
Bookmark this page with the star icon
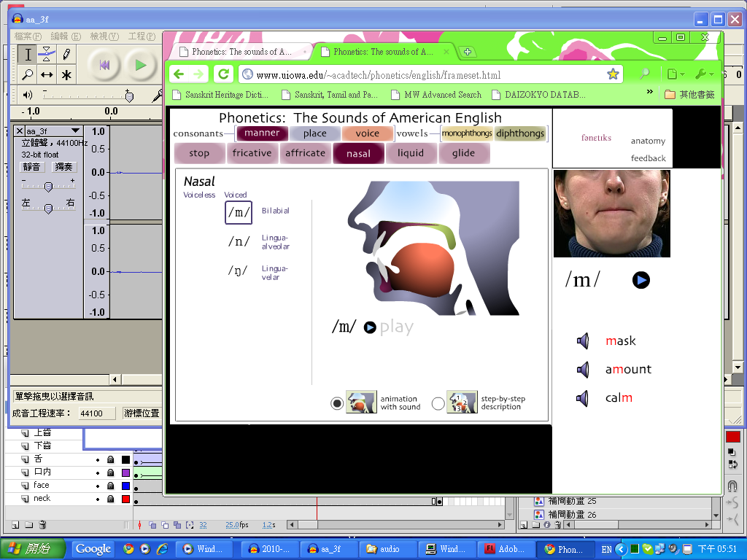pyautogui.click(x=613, y=74)
